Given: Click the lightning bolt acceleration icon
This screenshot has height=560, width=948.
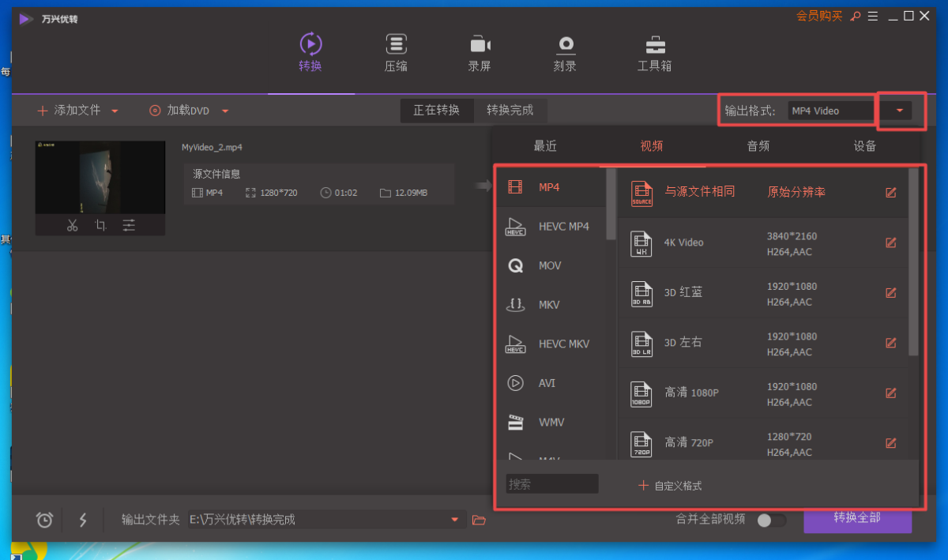Looking at the screenshot, I should pyautogui.click(x=83, y=520).
